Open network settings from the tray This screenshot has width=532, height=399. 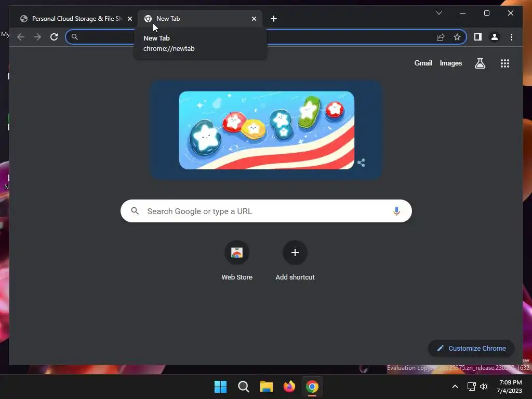click(x=471, y=387)
